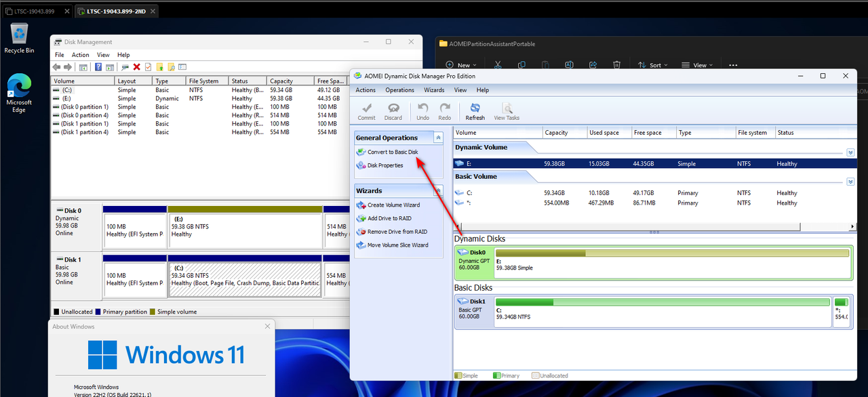
Task: Select the (C:) 59.34 GB NTFS block in Disk Management
Action: [245, 276]
